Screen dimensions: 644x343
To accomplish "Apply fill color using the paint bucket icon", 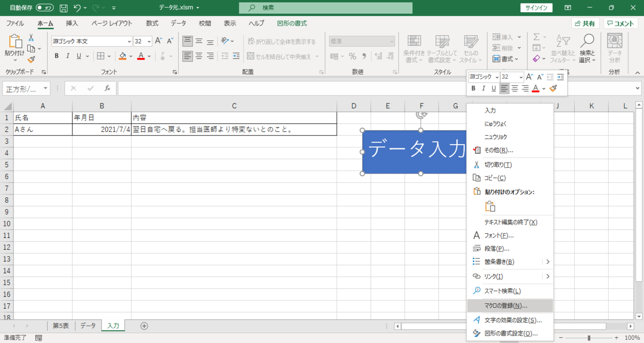I will (x=121, y=56).
